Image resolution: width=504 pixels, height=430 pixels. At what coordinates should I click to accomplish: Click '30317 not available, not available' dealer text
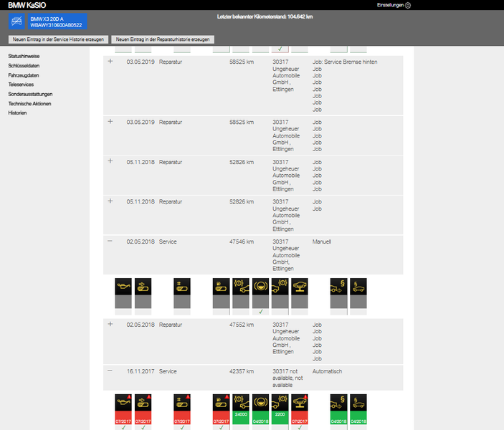pos(287,378)
